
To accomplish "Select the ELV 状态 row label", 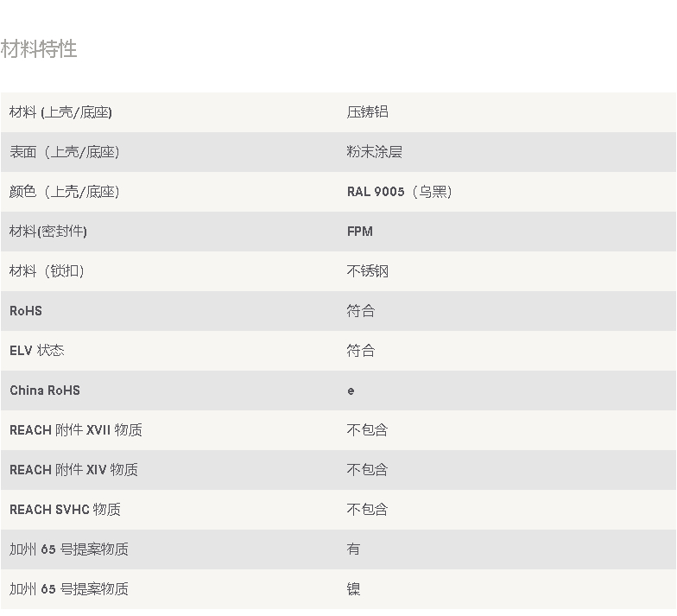I will point(36,351).
